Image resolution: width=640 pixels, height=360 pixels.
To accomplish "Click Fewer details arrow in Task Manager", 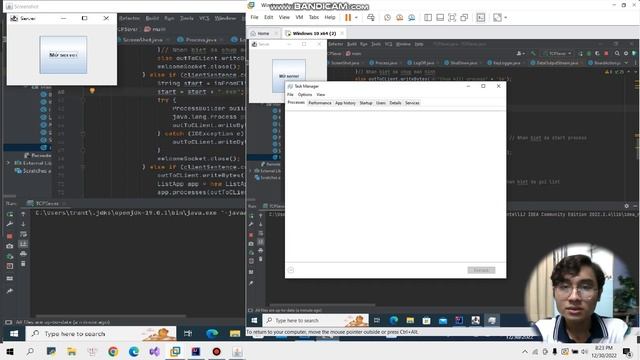I will tap(291, 270).
